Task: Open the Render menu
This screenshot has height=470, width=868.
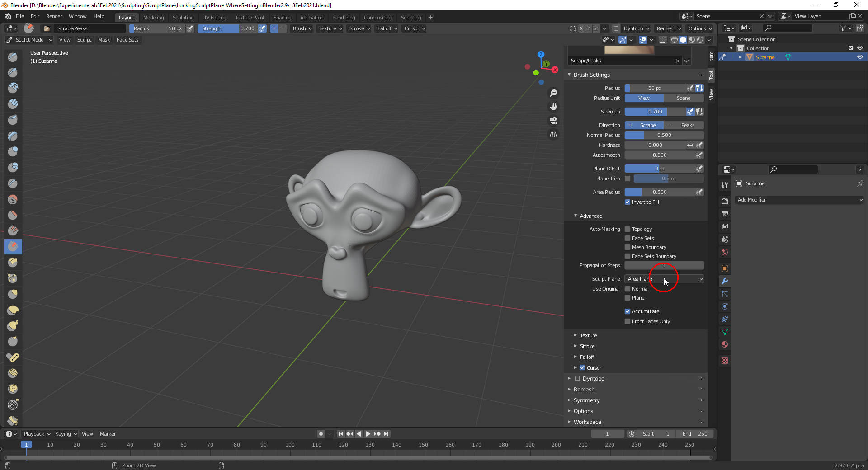Action: 54,16
